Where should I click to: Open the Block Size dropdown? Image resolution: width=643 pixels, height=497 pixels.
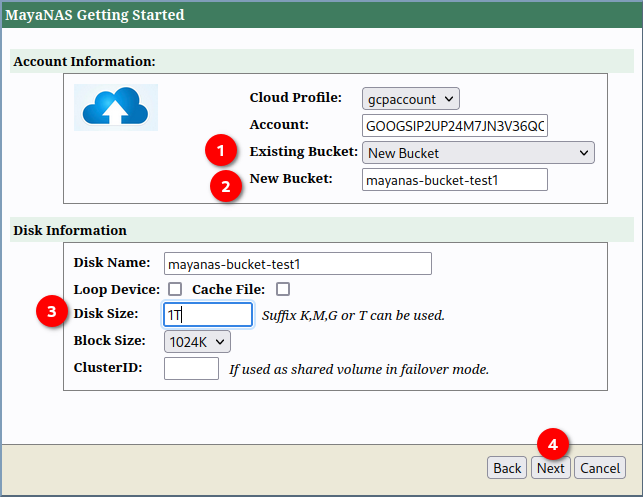197,341
